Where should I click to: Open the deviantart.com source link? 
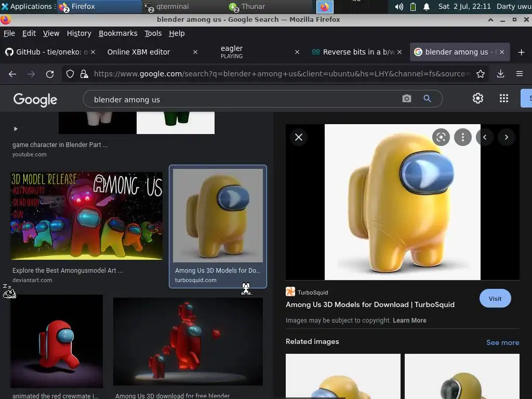pyautogui.click(x=32, y=280)
